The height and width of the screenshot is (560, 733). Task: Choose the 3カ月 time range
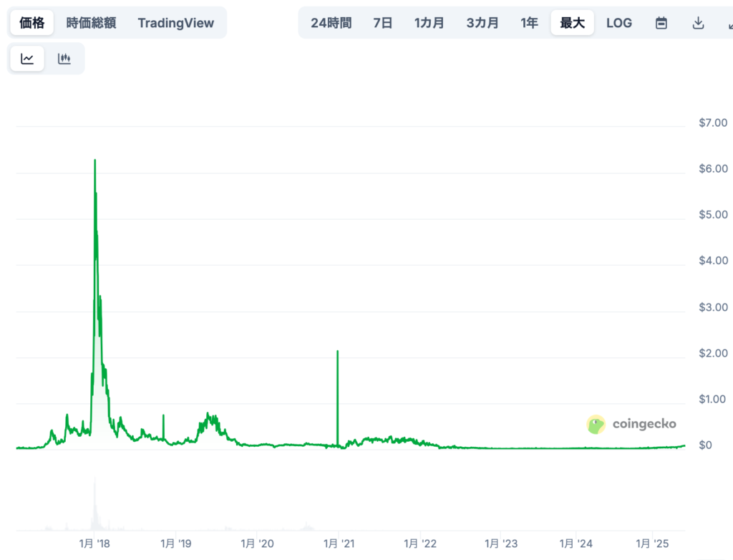click(482, 22)
